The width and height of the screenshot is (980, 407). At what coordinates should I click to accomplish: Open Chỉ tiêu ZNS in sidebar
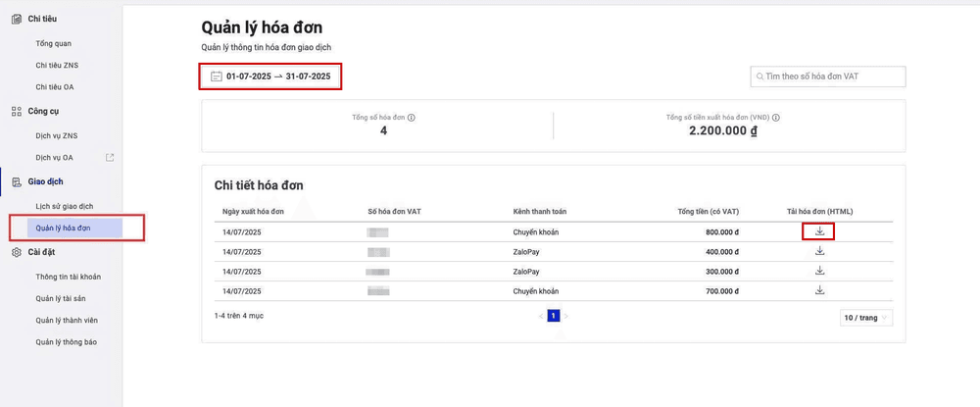point(56,65)
